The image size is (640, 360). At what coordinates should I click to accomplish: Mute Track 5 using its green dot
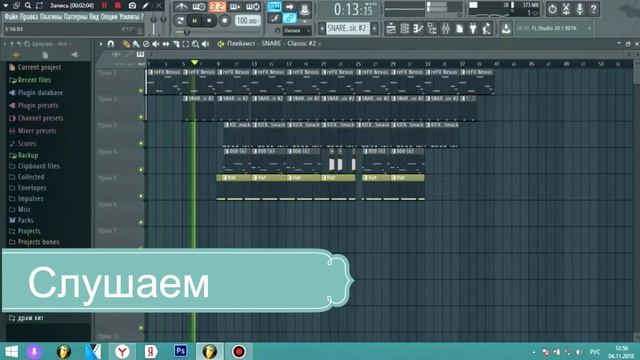[141, 196]
